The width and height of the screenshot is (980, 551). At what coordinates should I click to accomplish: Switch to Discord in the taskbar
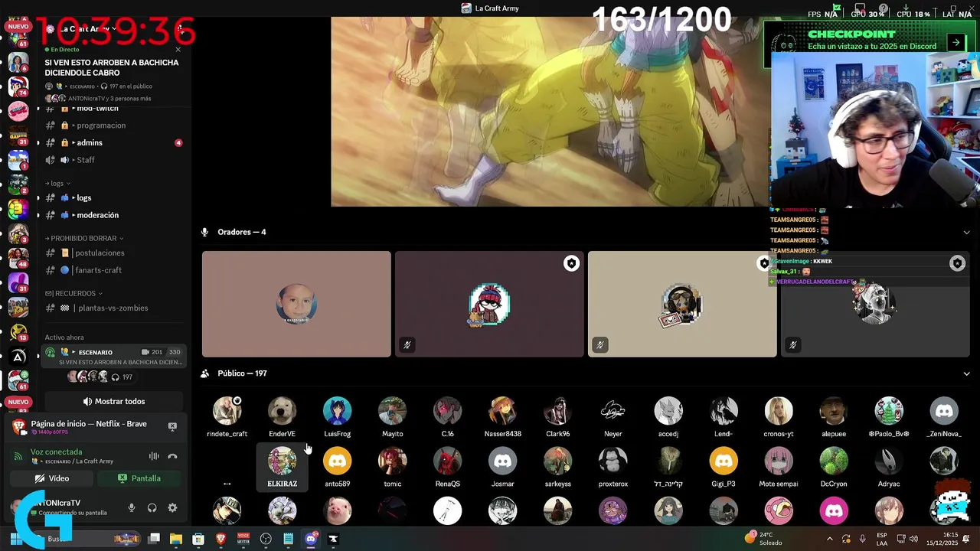click(x=311, y=539)
